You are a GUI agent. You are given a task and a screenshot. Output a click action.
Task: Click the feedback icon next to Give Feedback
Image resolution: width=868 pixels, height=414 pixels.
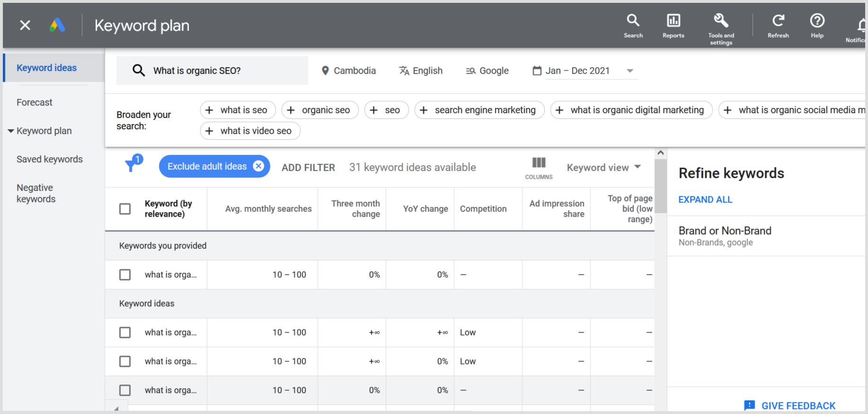[x=749, y=405]
